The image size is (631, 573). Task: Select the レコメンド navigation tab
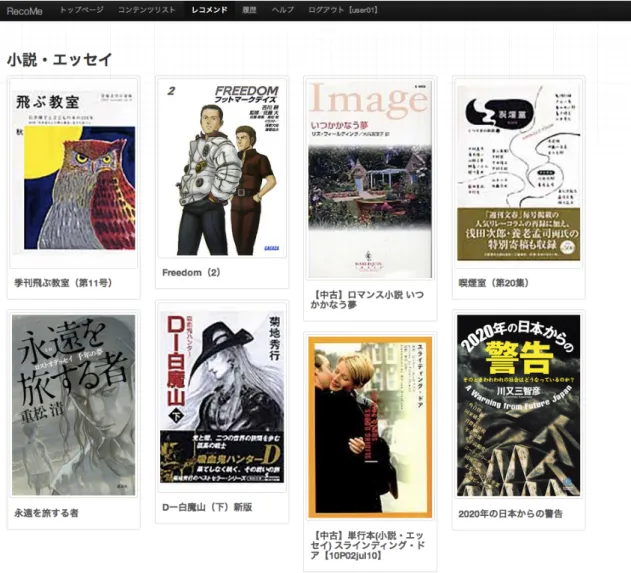point(209,10)
